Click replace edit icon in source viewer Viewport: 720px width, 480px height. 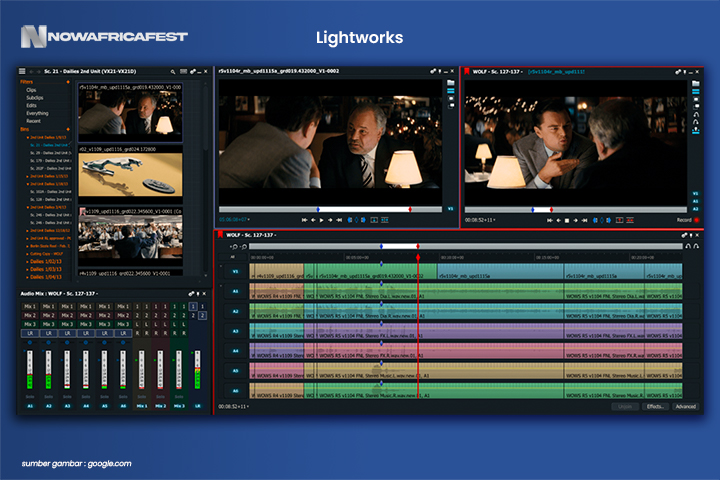(385, 220)
